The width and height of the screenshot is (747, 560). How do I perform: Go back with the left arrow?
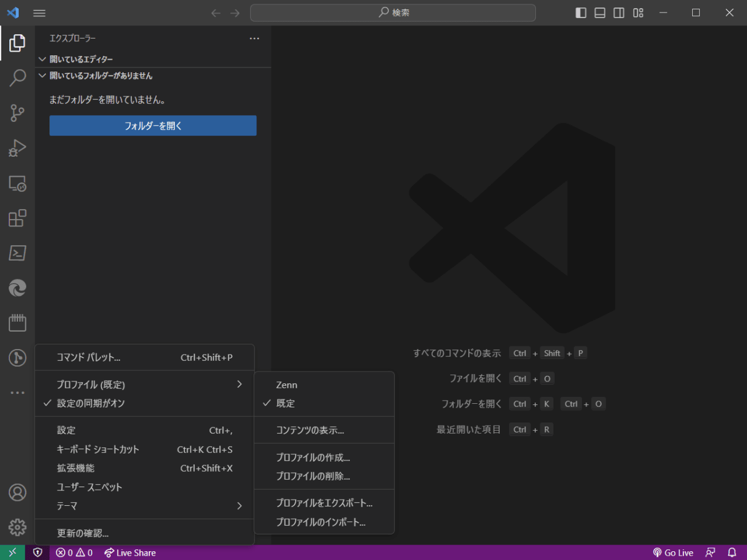click(215, 12)
